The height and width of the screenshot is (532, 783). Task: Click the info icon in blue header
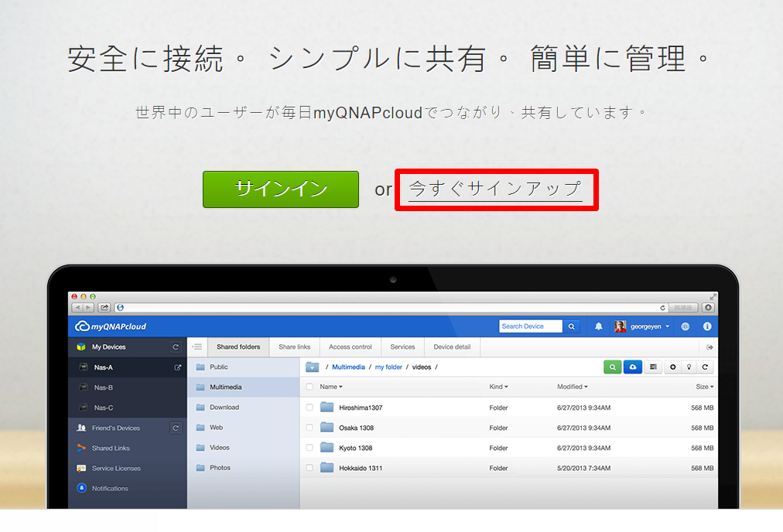pyautogui.click(x=707, y=326)
